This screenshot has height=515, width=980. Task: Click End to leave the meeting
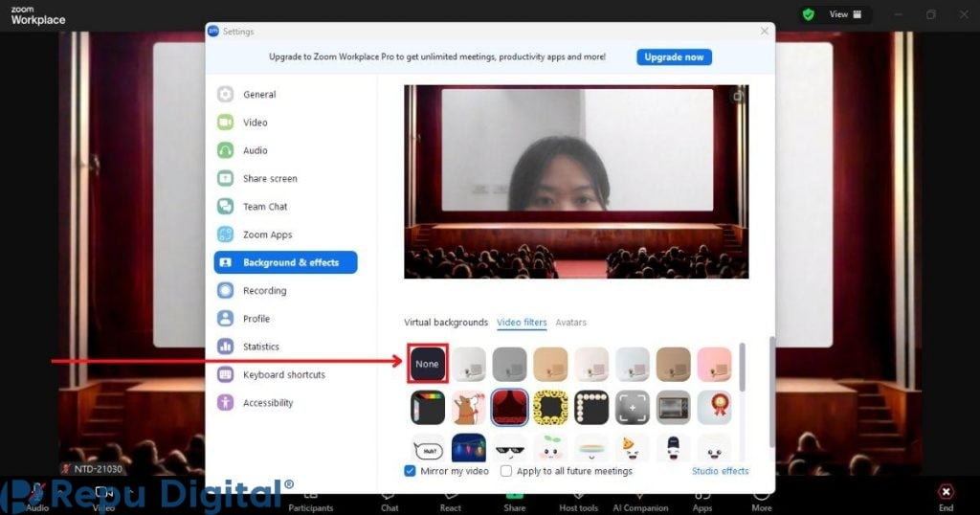point(946,497)
